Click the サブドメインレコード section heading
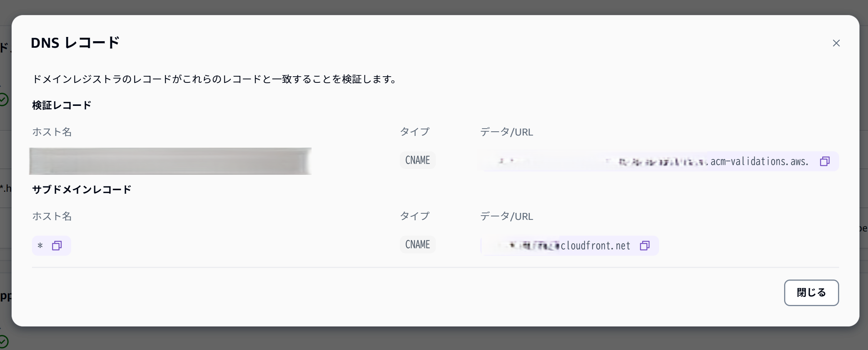The width and height of the screenshot is (868, 350). 82,189
